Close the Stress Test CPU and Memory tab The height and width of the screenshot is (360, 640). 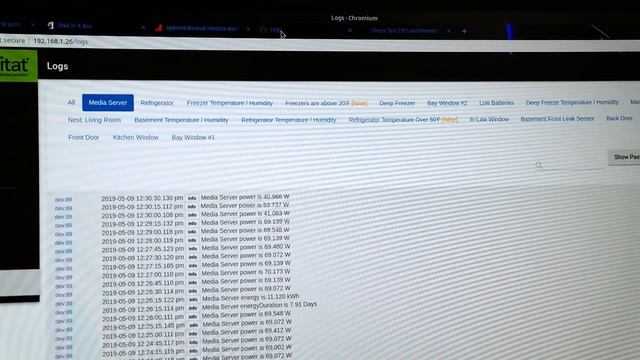(449, 31)
